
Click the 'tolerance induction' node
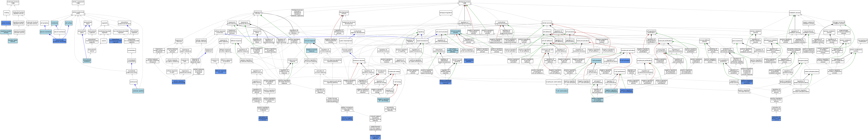click(359, 61)
